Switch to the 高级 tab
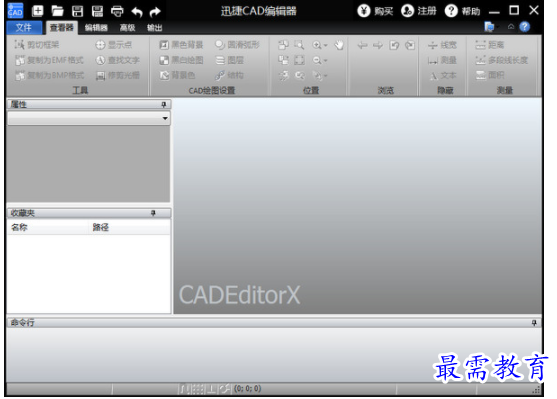557x399 pixels. [x=127, y=28]
